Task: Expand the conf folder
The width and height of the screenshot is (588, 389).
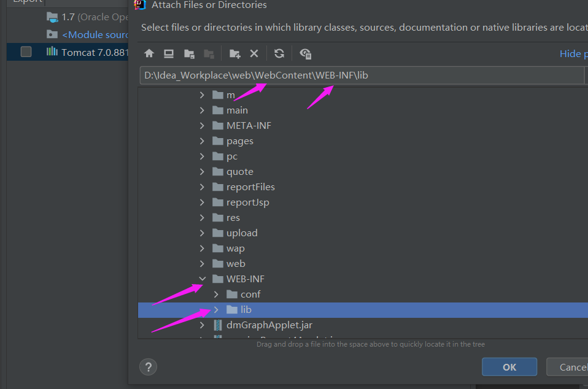Action: coord(217,295)
